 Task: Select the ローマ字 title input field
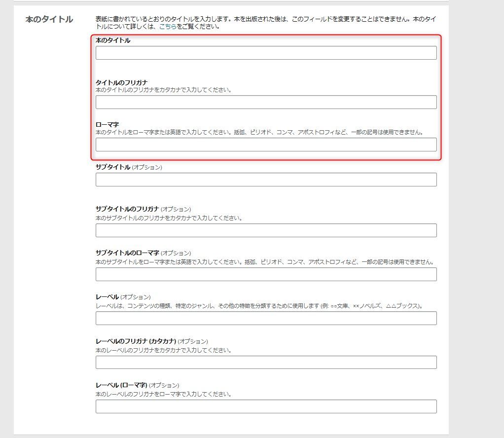(x=266, y=145)
